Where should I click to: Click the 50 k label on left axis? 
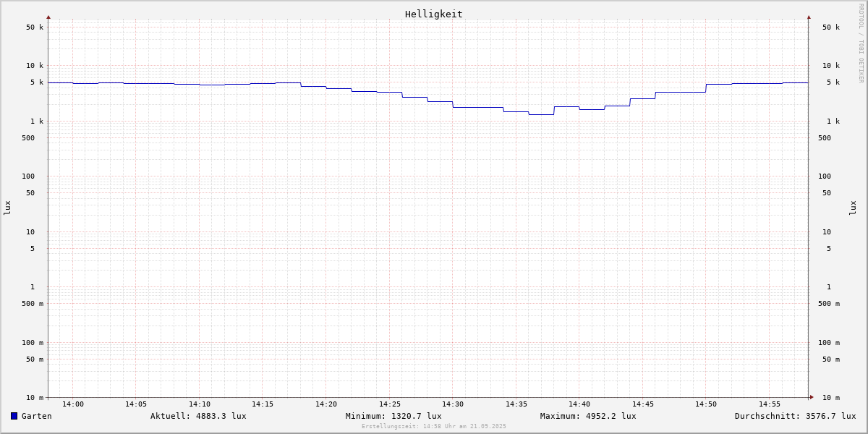pyautogui.click(x=35, y=27)
